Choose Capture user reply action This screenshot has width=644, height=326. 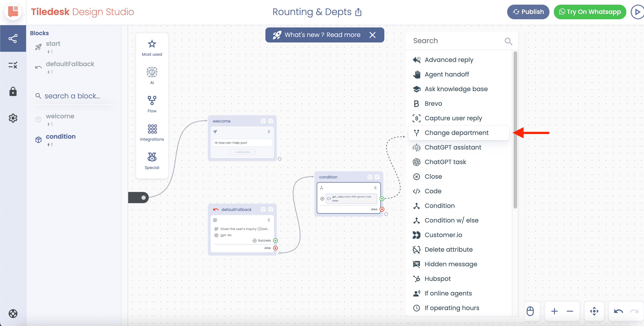tap(459, 118)
